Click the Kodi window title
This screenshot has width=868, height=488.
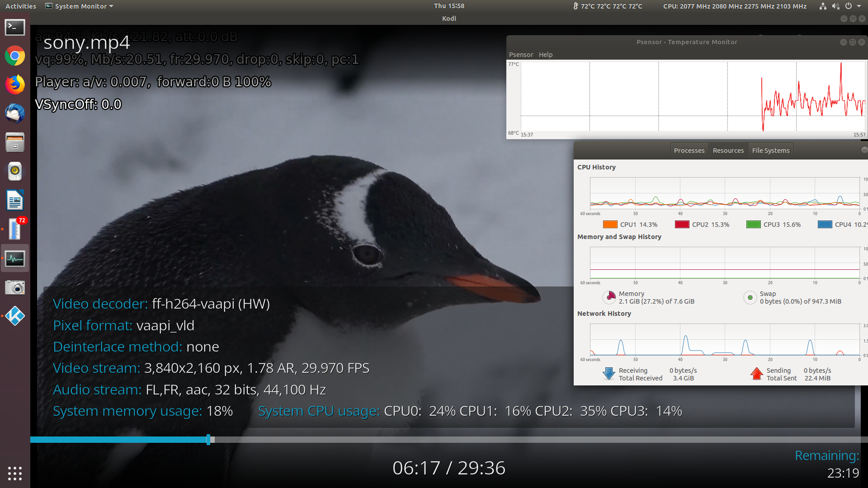(449, 19)
